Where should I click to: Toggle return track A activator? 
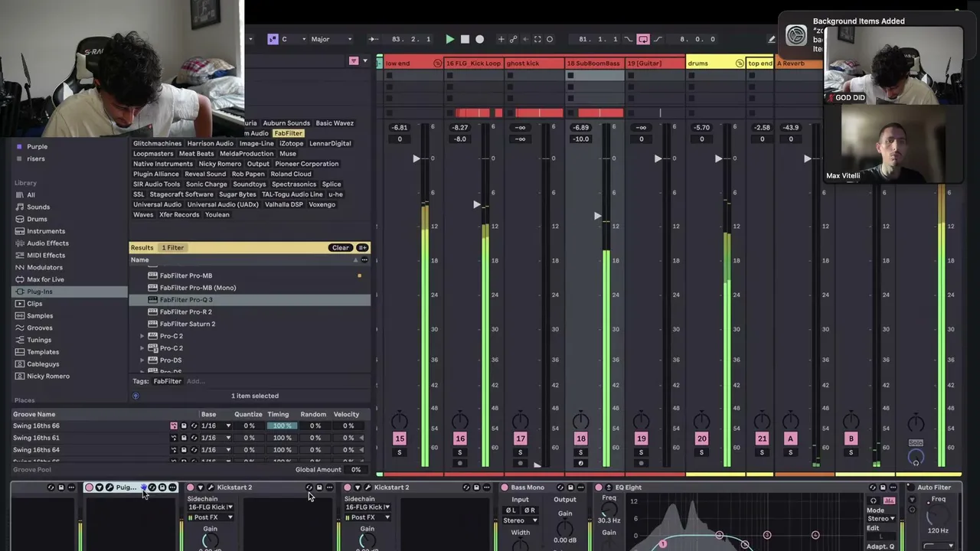click(791, 439)
